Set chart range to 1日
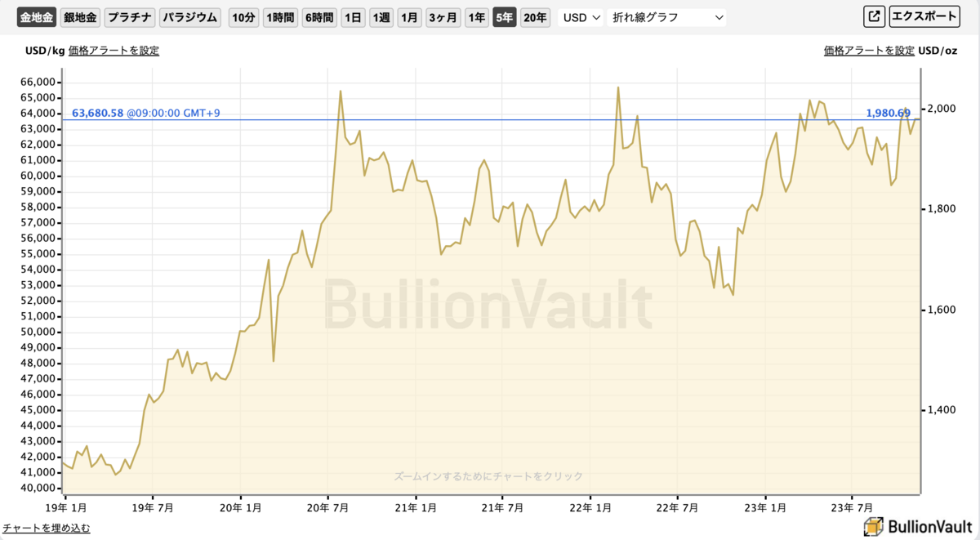980x540 pixels. coord(353,17)
